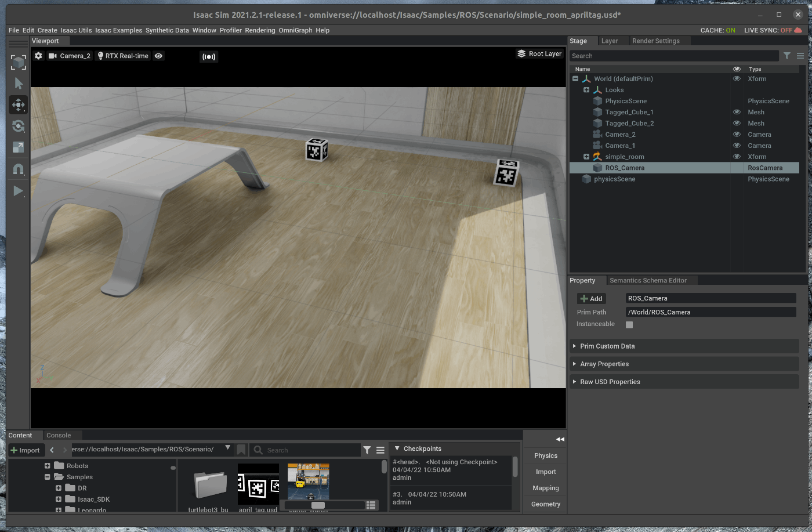812x532 pixels.
Task: Expand the Robots folder
Action: [x=48, y=466]
